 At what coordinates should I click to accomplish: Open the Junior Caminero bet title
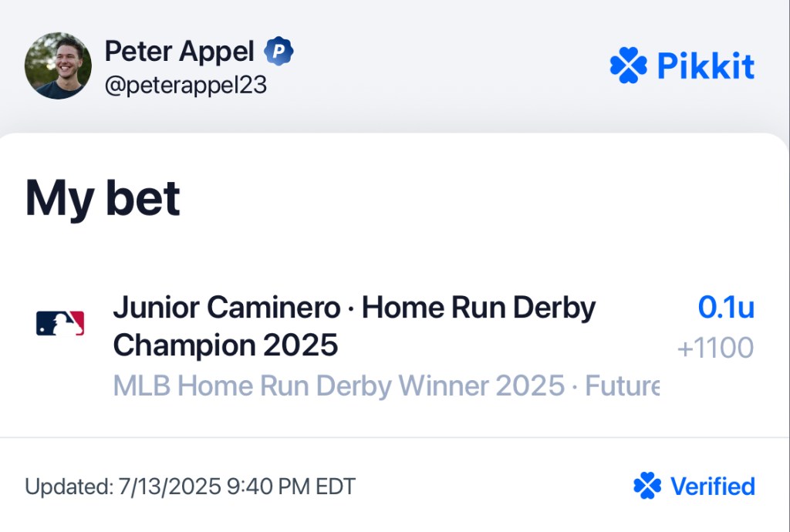pyautogui.click(x=354, y=326)
